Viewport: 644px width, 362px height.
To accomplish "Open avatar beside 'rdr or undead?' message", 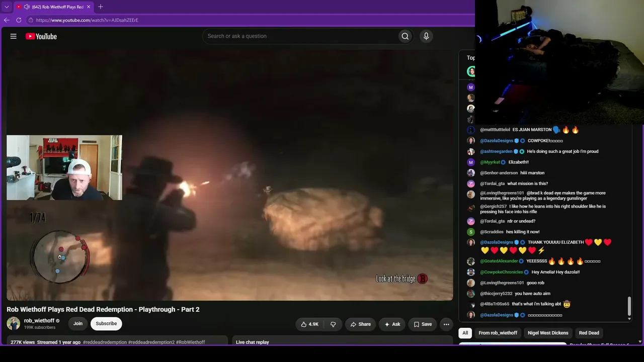I will (x=471, y=221).
